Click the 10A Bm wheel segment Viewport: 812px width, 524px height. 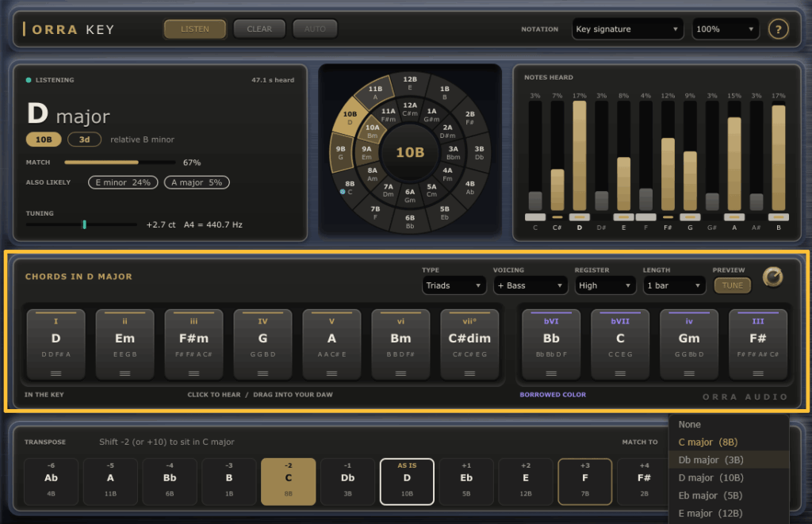[x=373, y=131]
